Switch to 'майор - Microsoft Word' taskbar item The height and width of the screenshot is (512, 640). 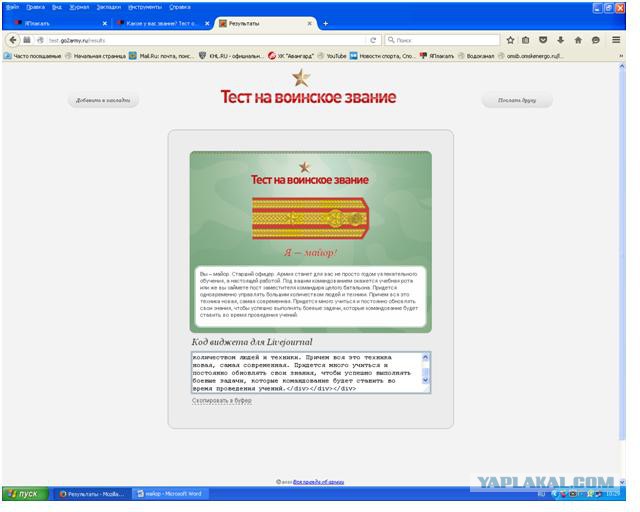171,494
